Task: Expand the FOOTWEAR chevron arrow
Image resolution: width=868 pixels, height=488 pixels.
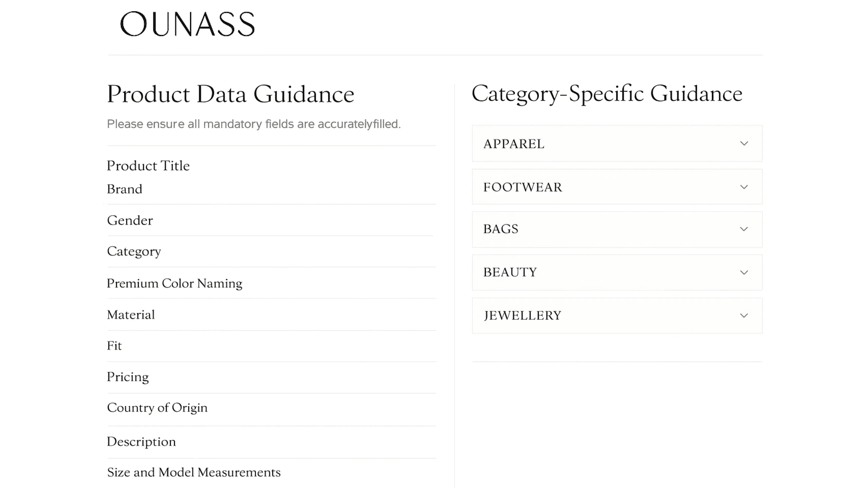Action: point(744,187)
